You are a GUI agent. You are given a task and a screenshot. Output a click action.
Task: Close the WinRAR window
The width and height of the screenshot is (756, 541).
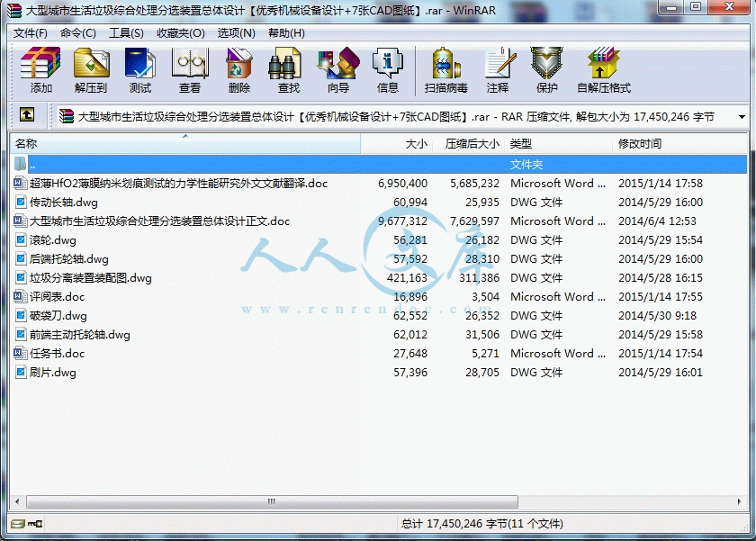point(728,8)
